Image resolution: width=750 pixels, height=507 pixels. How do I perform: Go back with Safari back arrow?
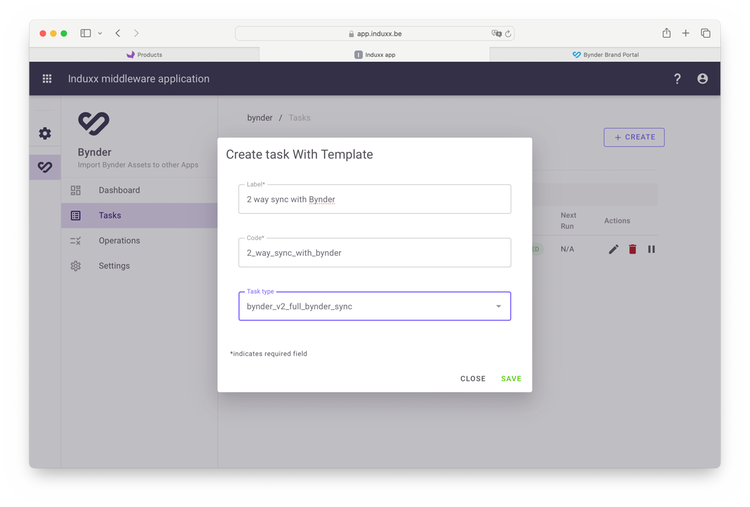[118, 33]
